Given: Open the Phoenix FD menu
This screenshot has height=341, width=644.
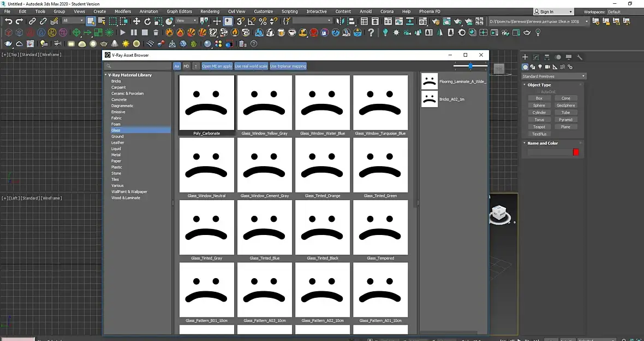Looking at the screenshot, I should pos(430,11).
